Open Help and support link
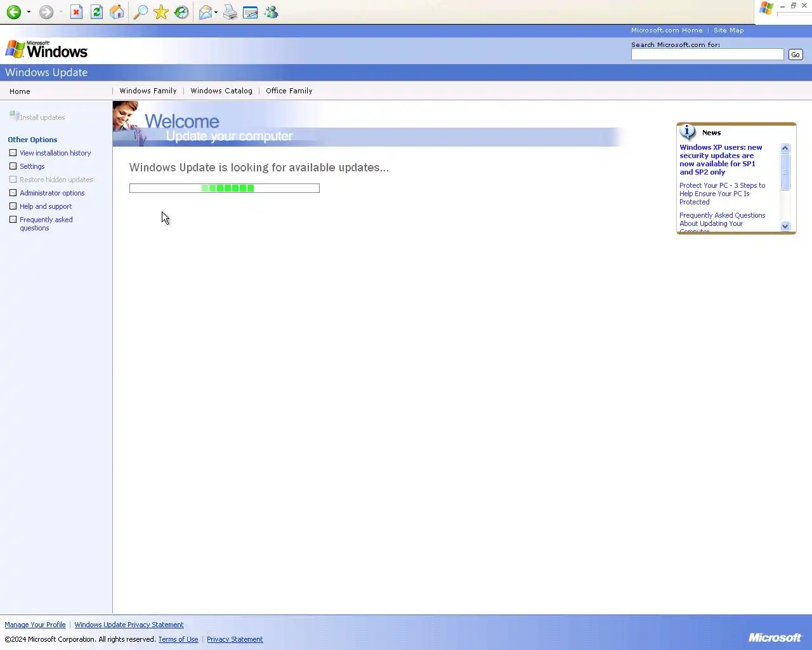Screen dimensions: 812x650 tap(46, 206)
